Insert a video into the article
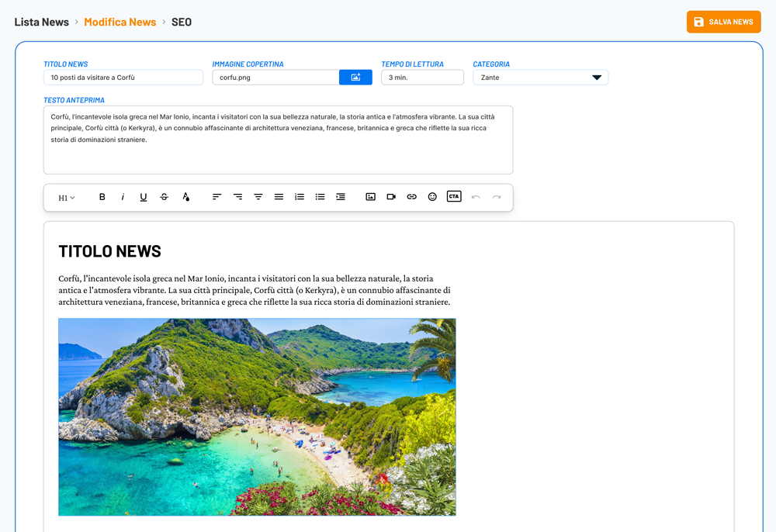Viewport: 776px width, 532px height. (x=391, y=197)
